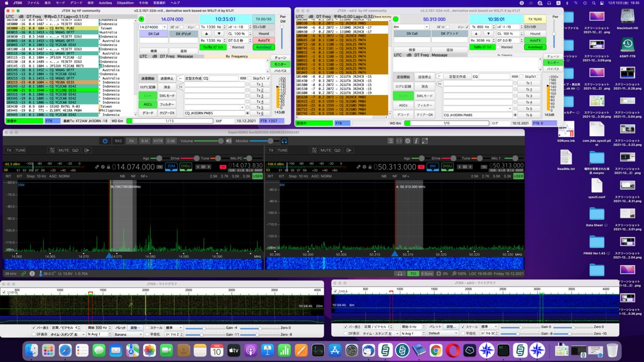
Task: Open 14.074000 frequency dropdown in left JTDX
Action: tap(152, 27)
